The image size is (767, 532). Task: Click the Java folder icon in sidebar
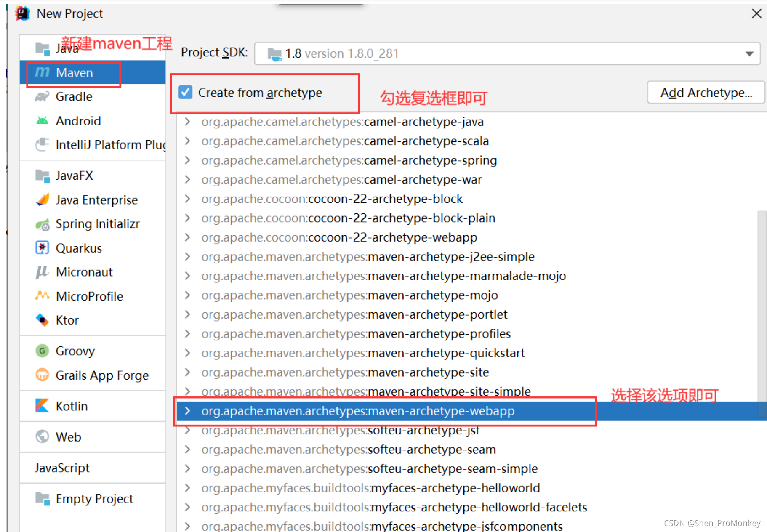pyautogui.click(x=42, y=48)
